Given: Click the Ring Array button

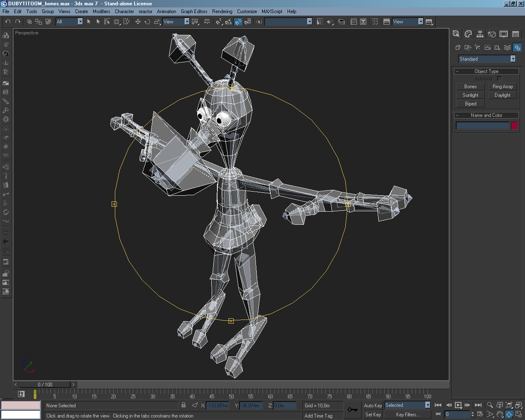Looking at the screenshot, I should coord(502,87).
